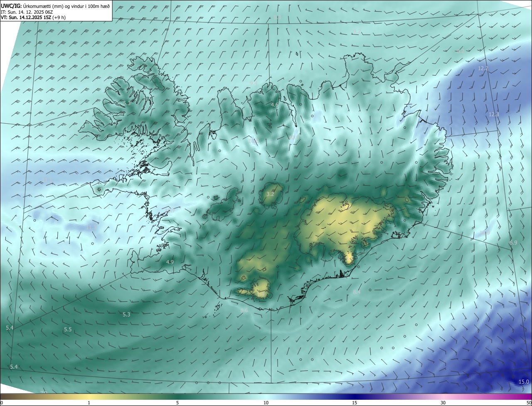Click the 12.2 value label on the map
532x406 pixels.
click(x=483, y=68)
